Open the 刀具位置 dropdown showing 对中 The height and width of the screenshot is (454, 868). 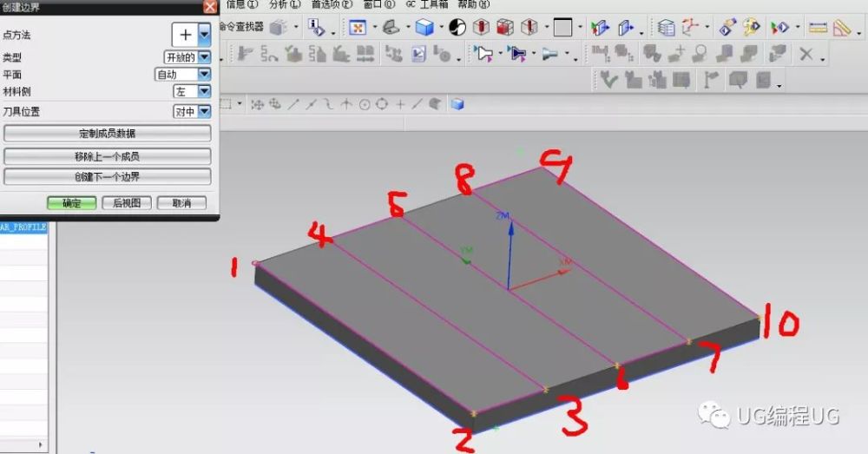point(192,111)
